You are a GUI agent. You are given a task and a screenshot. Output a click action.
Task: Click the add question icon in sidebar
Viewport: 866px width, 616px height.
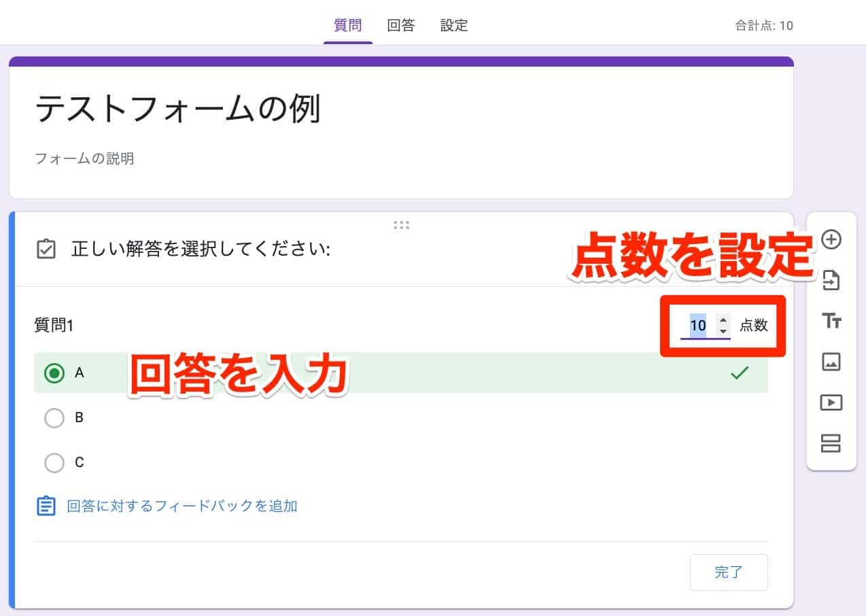point(831,239)
